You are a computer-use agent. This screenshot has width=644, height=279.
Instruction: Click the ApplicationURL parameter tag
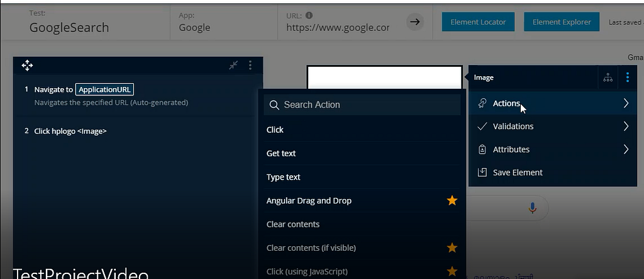click(x=104, y=89)
